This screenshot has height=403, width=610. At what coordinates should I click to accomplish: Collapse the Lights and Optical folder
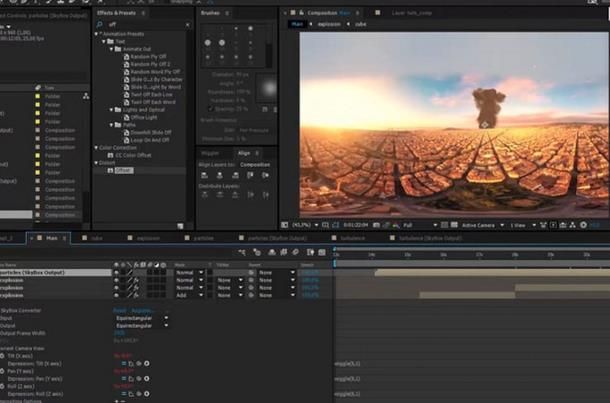(x=111, y=110)
